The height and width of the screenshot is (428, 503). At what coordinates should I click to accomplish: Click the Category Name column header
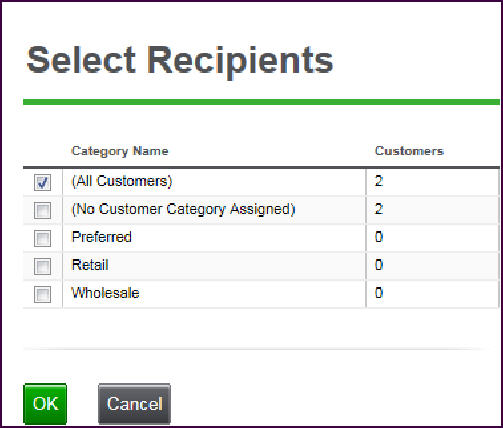(x=120, y=151)
